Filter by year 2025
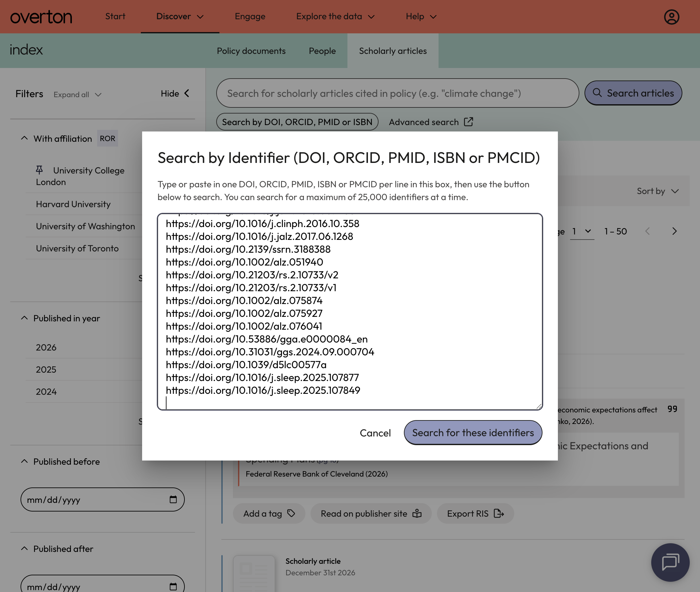Image resolution: width=700 pixels, height=592 pixels. point(46,369)
